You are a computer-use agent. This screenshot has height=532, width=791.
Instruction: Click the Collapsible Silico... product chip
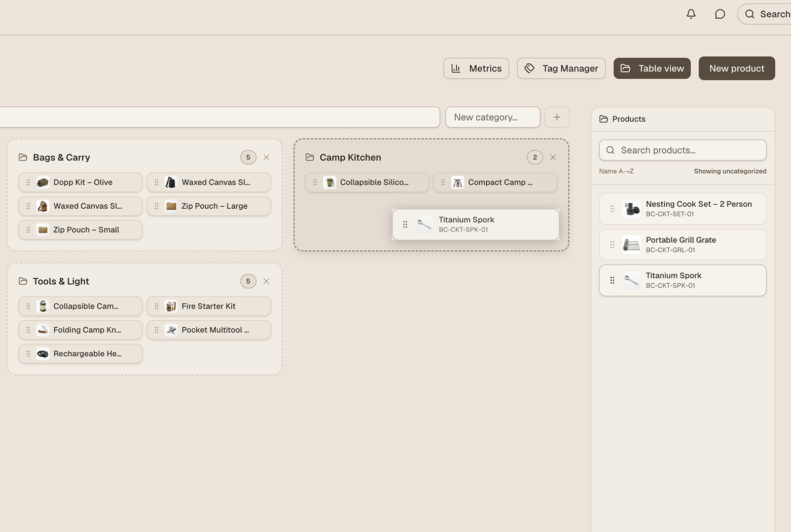click(x=367, y=182)
